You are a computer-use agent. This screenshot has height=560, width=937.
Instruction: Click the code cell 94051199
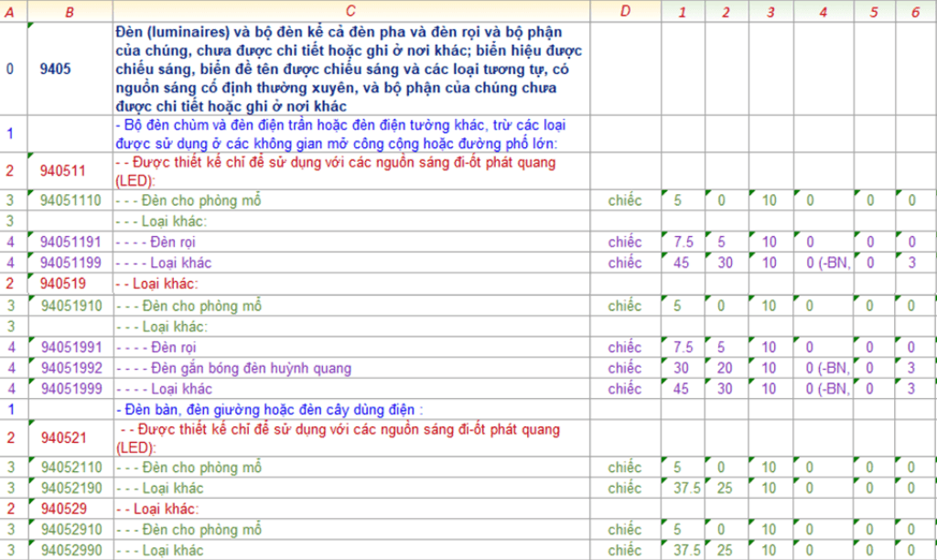(70, 263)
